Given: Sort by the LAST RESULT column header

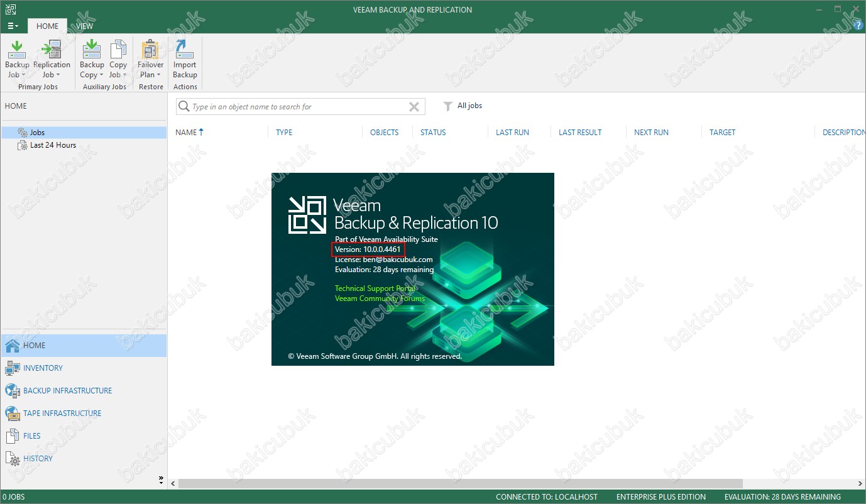Looking at the screenshot, I should pos(580,133).
